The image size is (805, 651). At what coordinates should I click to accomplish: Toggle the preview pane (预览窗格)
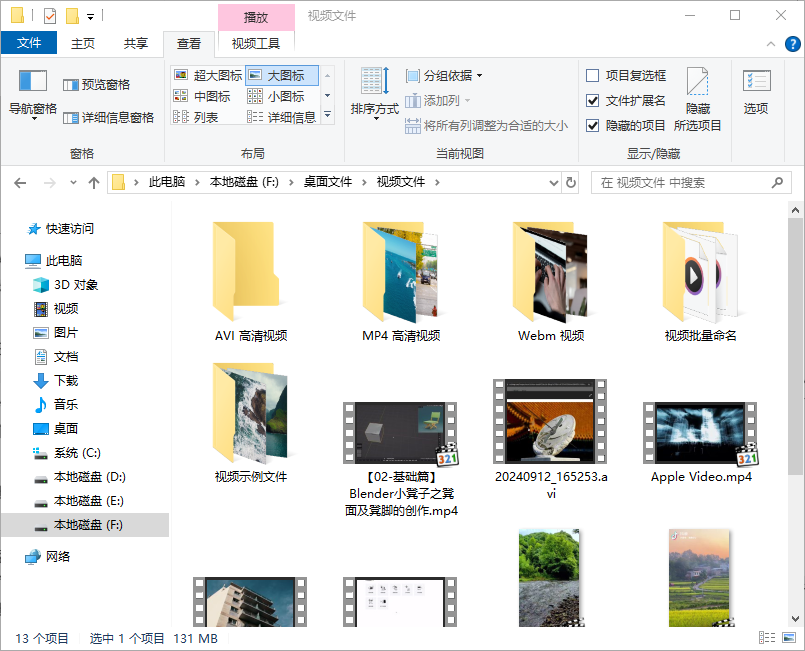tap(97, 85)
